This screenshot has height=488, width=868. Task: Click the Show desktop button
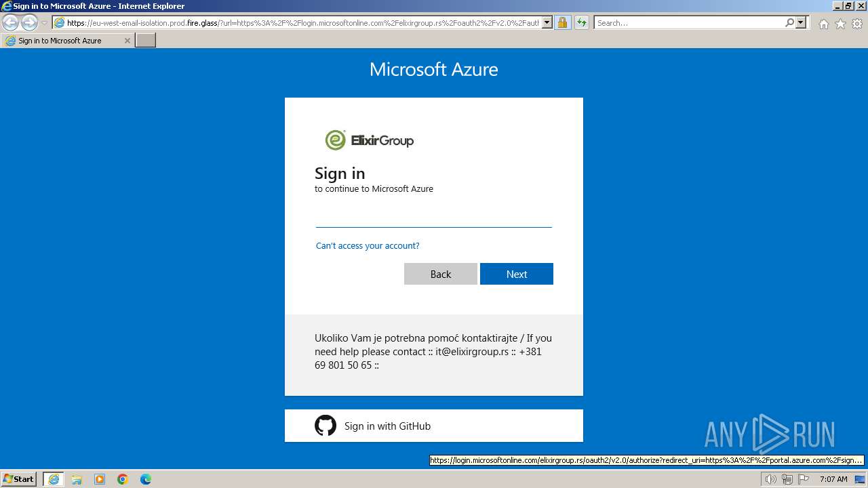pos(861,479)
